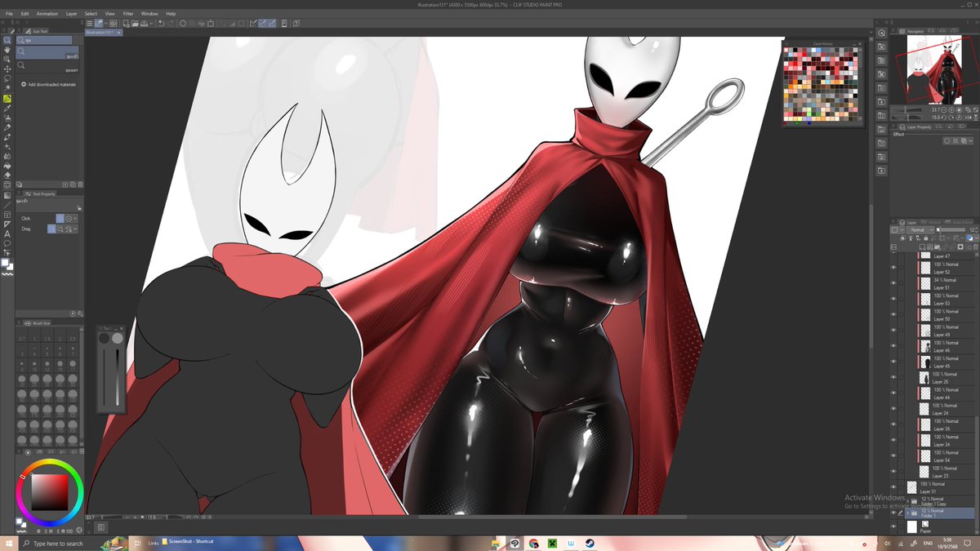Select the Balloon tool
The height and width of the screenshot is (551, 980).
[x=7, y=243]
